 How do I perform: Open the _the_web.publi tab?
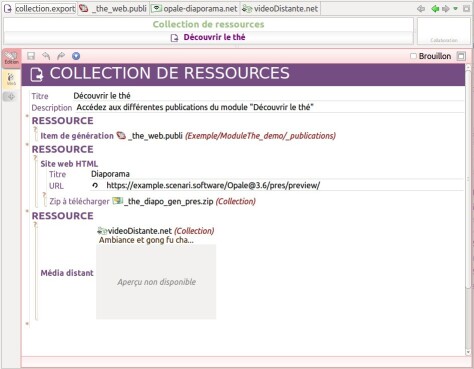point(113,9)
